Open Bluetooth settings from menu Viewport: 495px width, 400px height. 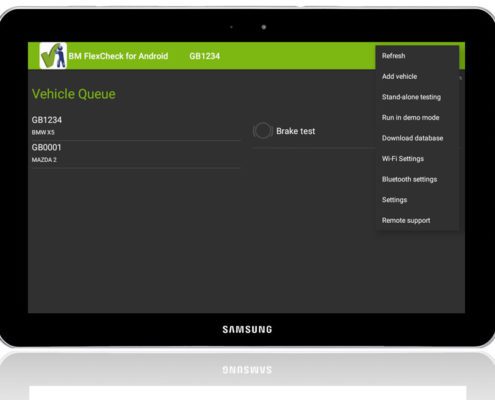tap(417, 179)
